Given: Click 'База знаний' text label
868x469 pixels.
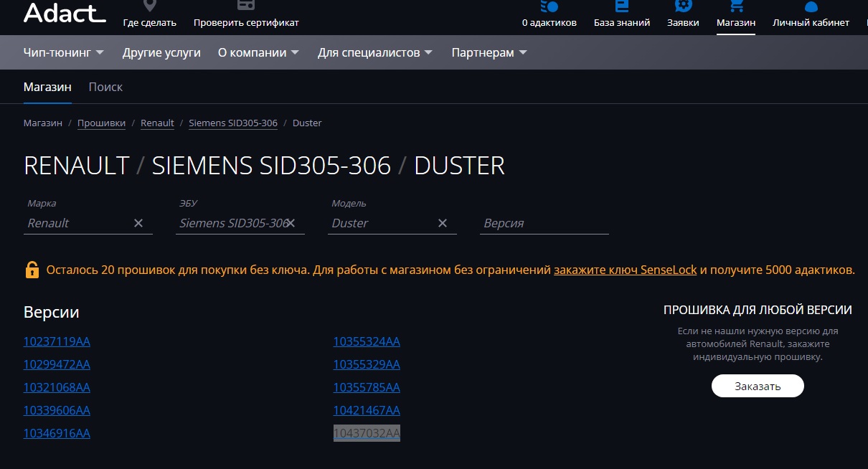Looking at the screenshot, I should coord(622,22).
